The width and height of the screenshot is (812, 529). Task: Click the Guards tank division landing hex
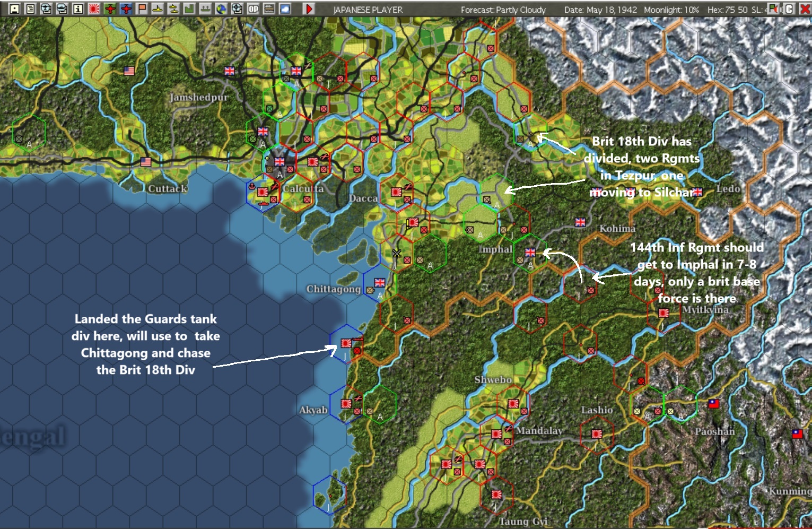(346, 343)
